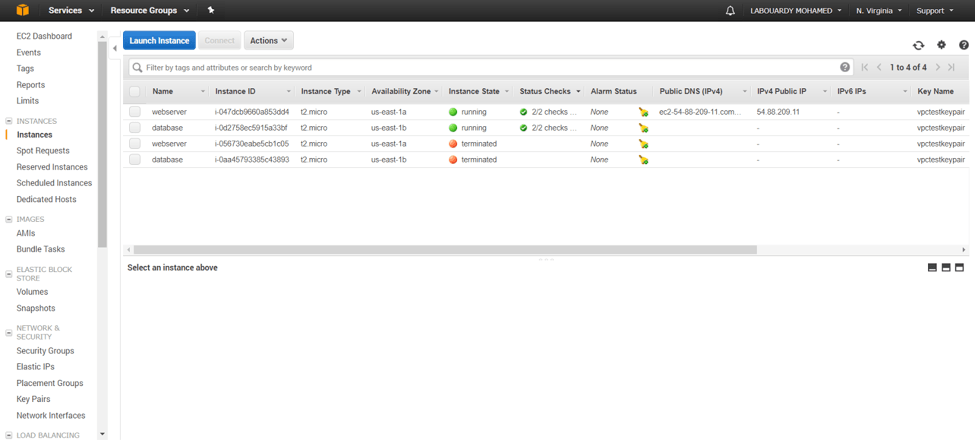This screenshot has height=443, width=975.
Task: Expand the LOAD BALANCING section
Action: [x=8, y=436]
